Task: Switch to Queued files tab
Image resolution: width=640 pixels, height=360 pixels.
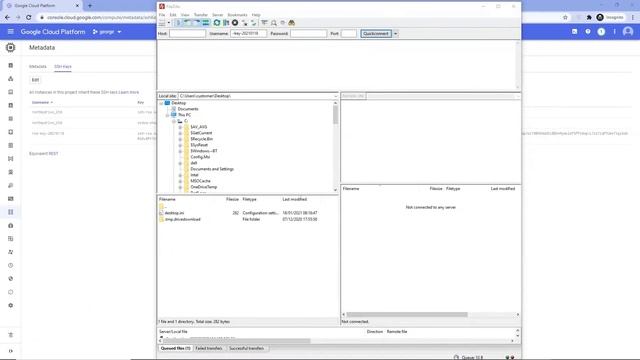Action: click(x=175, y=348)
